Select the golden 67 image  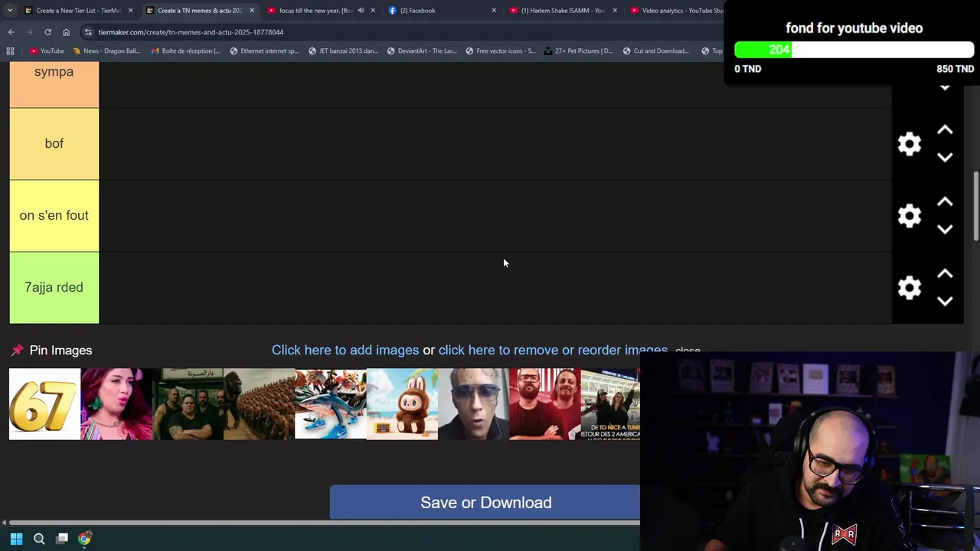click(x=44, y=404)
